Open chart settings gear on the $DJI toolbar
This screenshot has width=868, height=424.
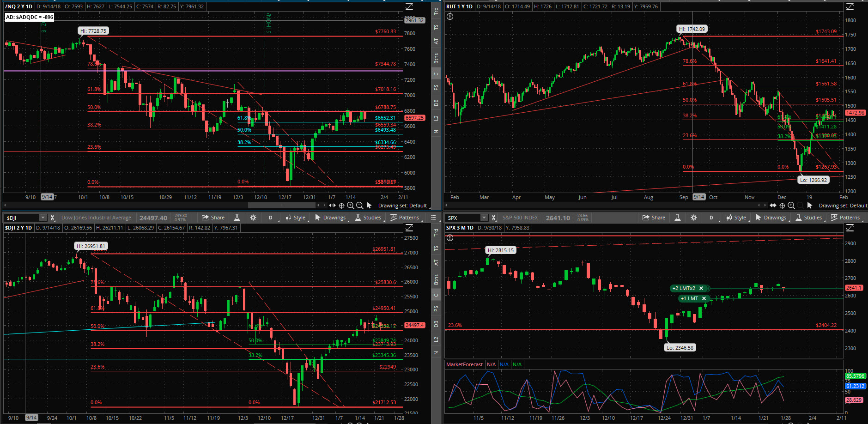(253, 218)
